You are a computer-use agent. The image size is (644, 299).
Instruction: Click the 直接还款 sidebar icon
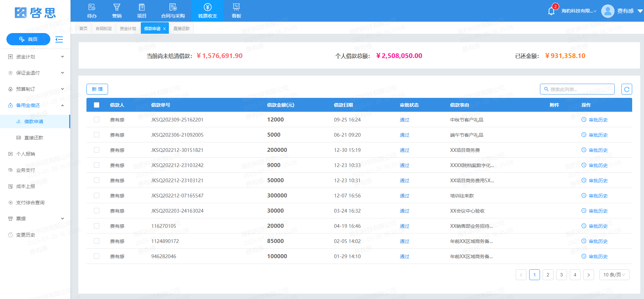click(19, 138)
